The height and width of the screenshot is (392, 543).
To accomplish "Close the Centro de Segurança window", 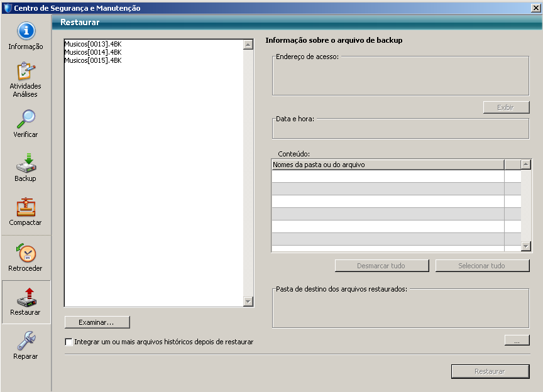I will click(535, 8).
